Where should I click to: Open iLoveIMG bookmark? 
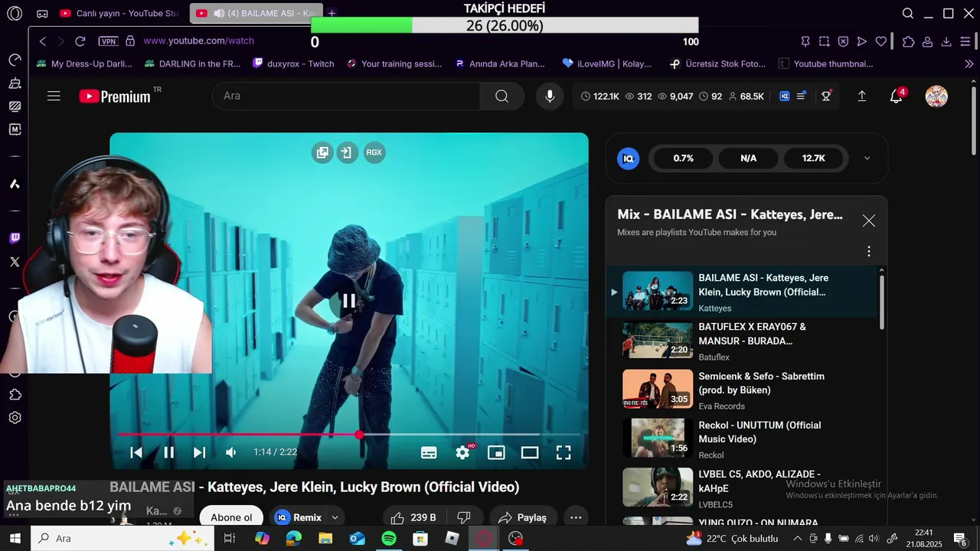coord(606,64)
